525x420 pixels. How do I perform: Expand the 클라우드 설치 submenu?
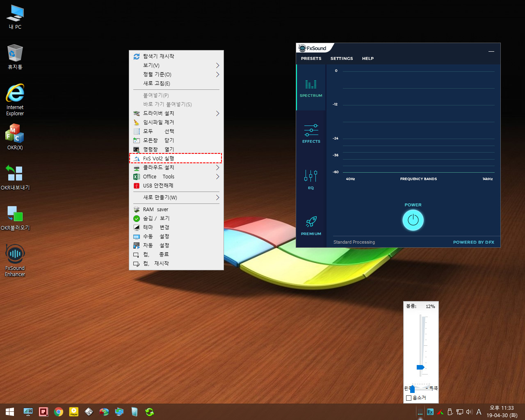[x=176, y=167]
